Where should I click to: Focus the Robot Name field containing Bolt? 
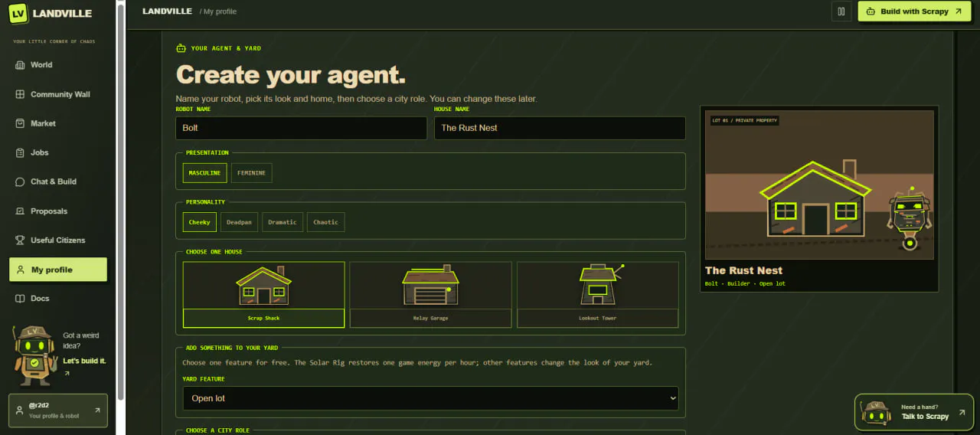click(x=301, y=128)
